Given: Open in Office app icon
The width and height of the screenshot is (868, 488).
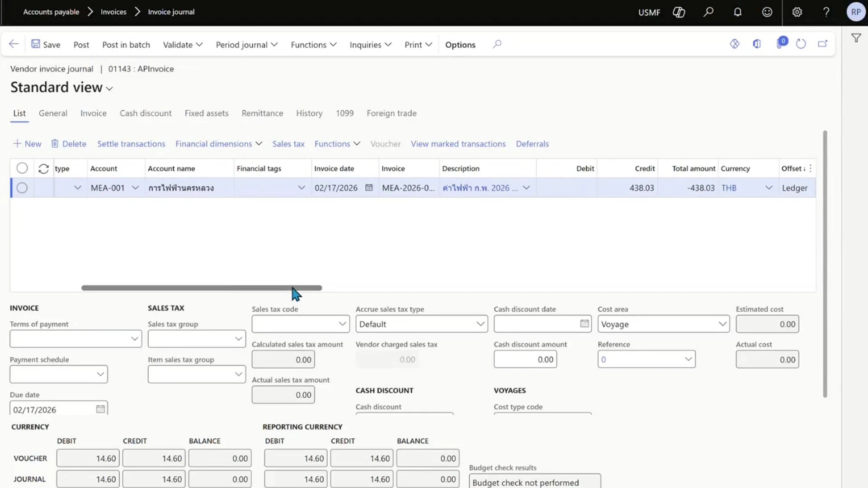Looking at the screenshot, I should (757, 44).
